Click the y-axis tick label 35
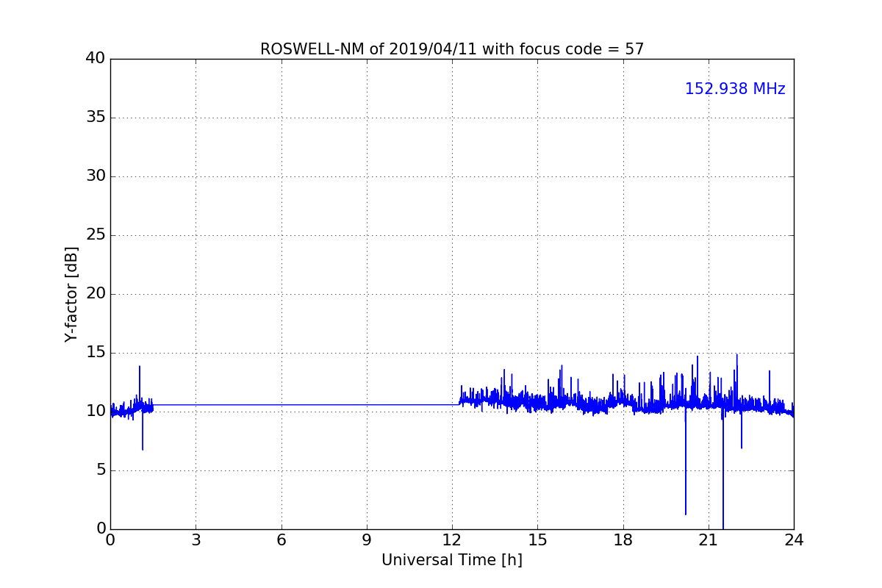The image size is (882, 588). [x=96, y=118]
